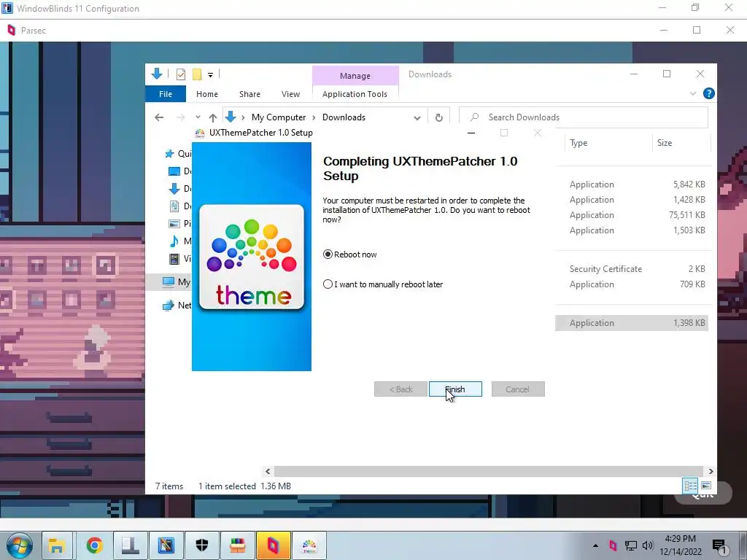Open the File menu in Explorer
This screenshot has height=560, width=747.
point(166,94)
